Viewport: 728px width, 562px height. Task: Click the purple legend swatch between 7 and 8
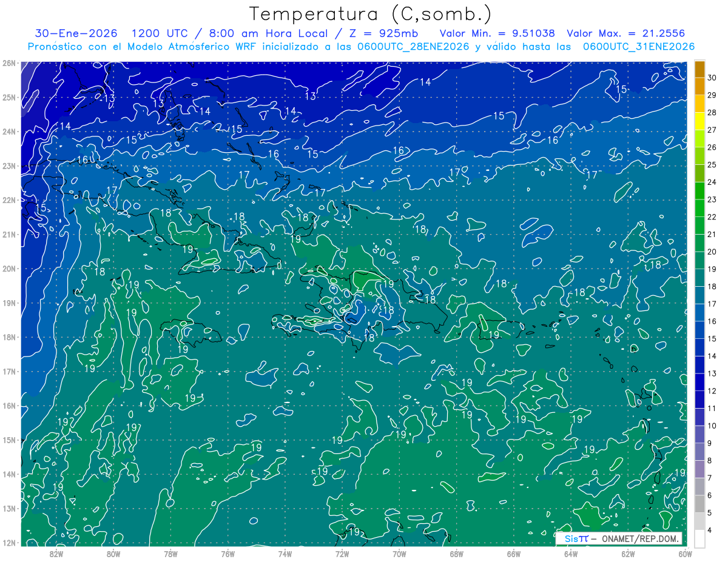click(699, 469)
